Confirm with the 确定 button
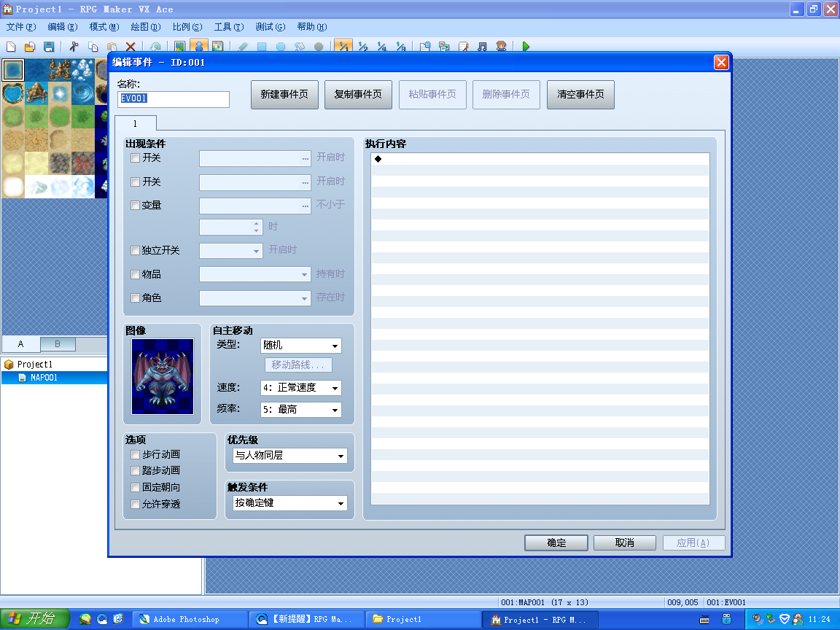 [x=556, y=542]
